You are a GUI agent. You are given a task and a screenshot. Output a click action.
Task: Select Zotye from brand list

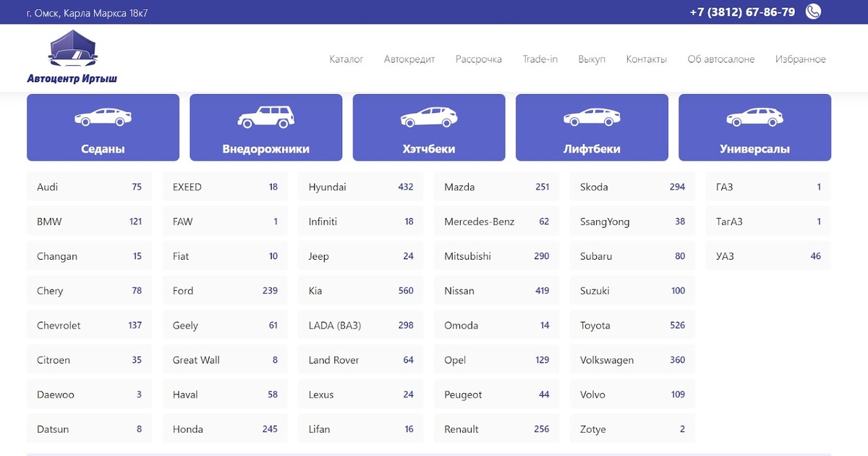pos(633,429)
